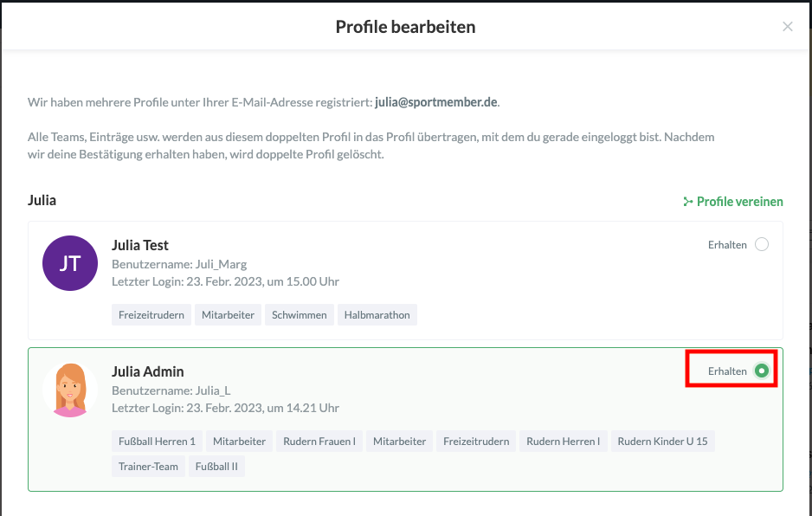Click the Fußball Herren 1 tag
This screenshot has width=812, height=516.
click(x=158, y=442)
